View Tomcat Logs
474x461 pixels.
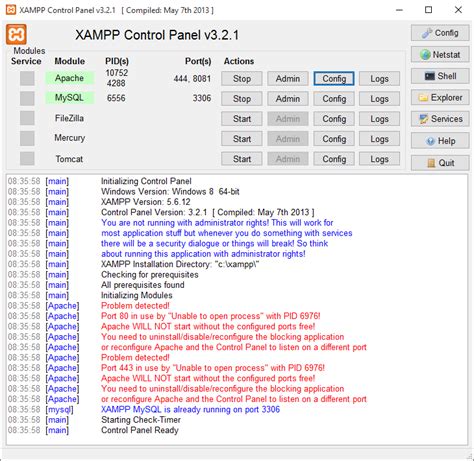click(x=379, y=159)
